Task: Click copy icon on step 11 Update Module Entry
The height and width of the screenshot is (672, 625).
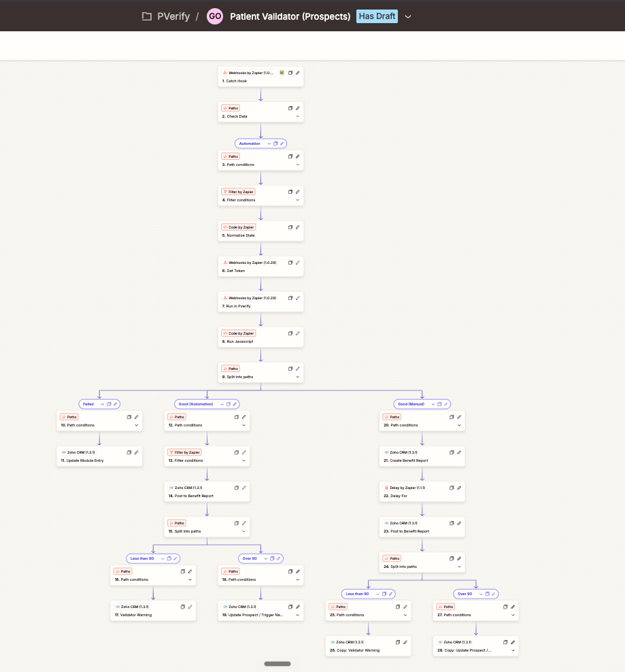Action: pyautogui.click(x=129, y=452)
